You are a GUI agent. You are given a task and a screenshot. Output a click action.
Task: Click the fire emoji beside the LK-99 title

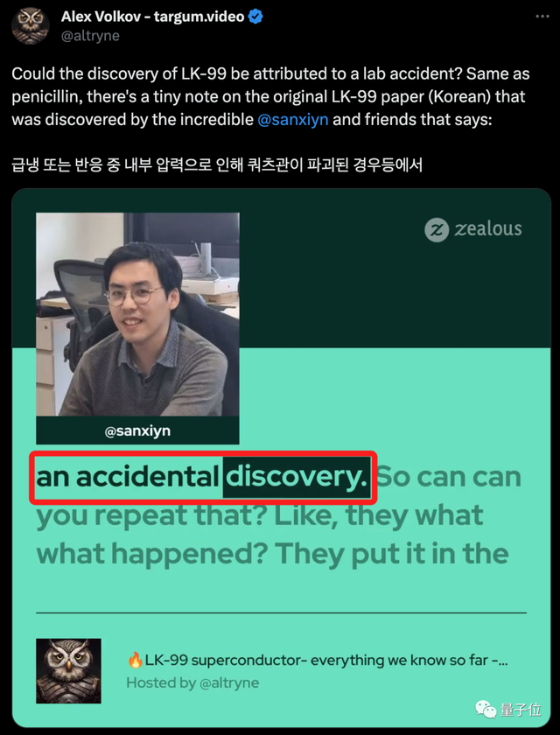(135, 661)
